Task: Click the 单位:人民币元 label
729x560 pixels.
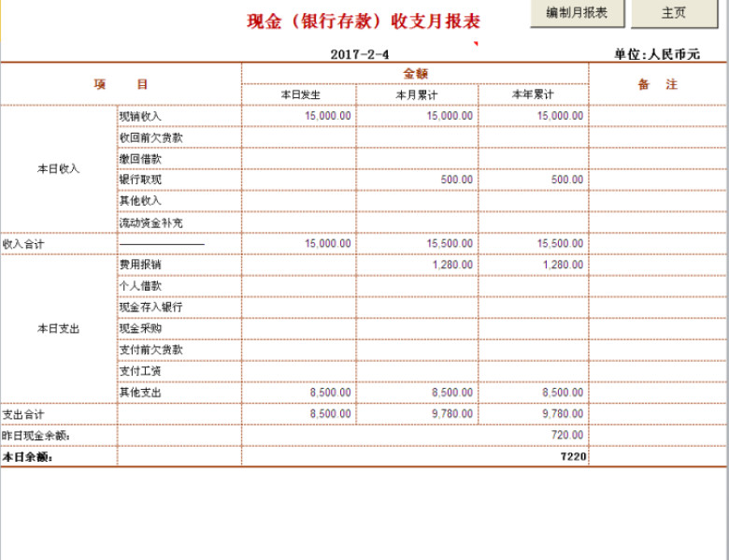Action: 656,54
